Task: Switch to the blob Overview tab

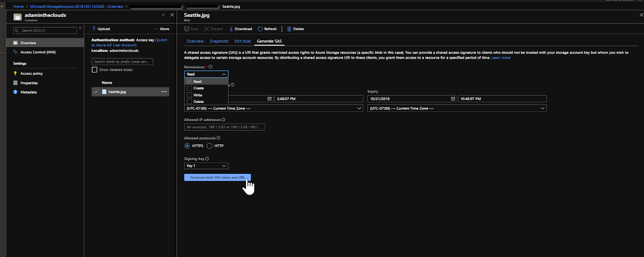Action: point(195,41)
